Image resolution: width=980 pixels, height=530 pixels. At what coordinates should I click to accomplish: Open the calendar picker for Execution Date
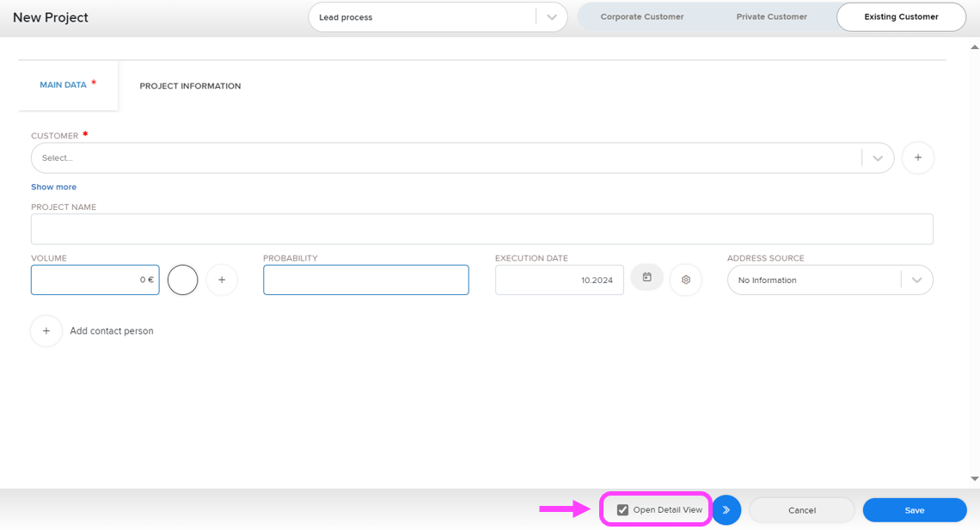(x=646, y=277)
